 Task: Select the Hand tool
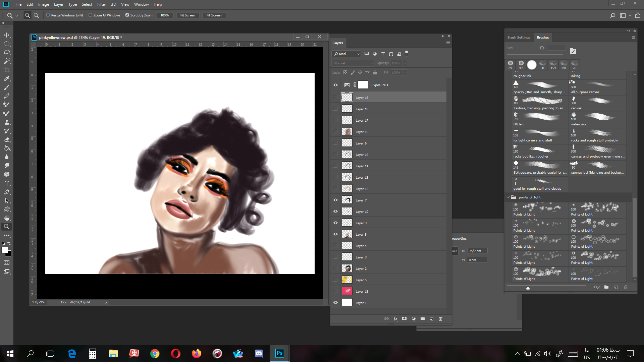(x=7, y=218)
